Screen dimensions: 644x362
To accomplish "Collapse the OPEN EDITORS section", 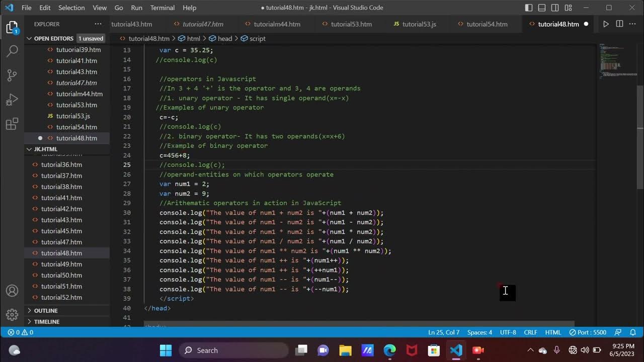I will (53, 38).
